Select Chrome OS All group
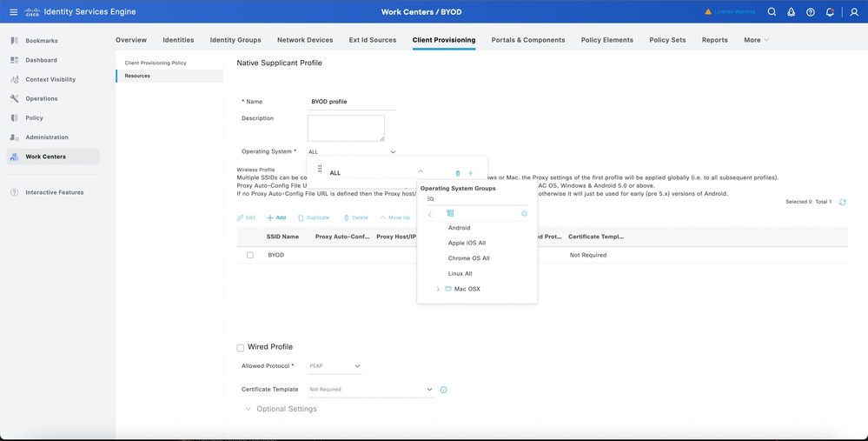The height and width of the screenshot is (441, 868). point(469,258)
